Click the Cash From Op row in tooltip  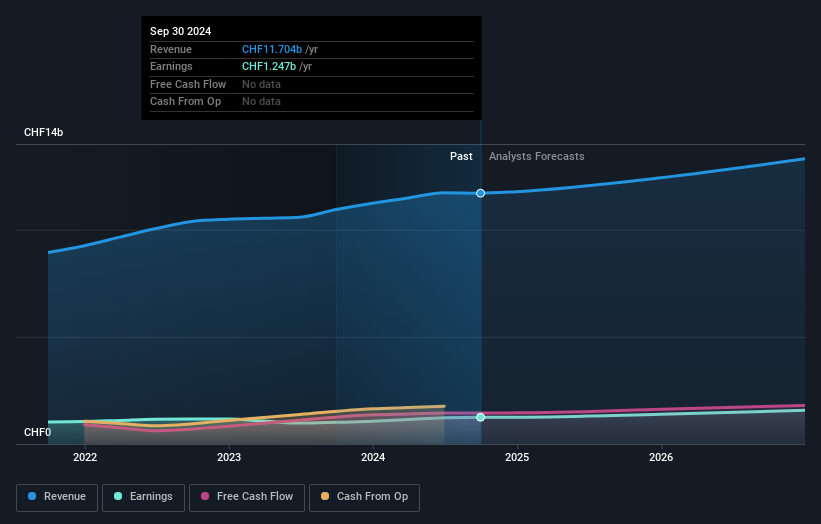[x=312, y=102]
